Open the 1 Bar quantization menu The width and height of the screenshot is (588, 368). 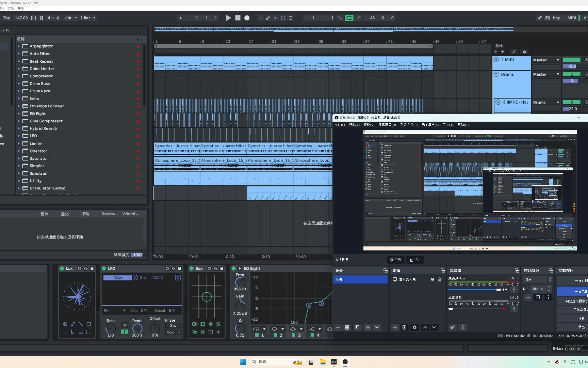tap(88, 18)
